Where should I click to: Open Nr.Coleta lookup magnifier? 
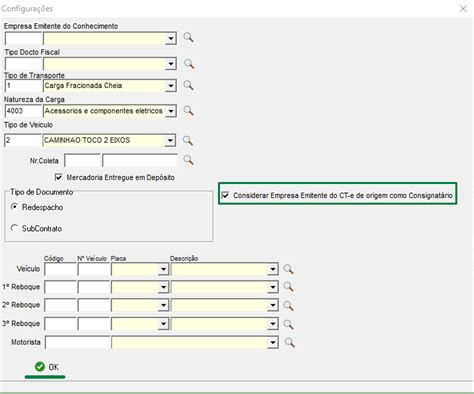188,160
